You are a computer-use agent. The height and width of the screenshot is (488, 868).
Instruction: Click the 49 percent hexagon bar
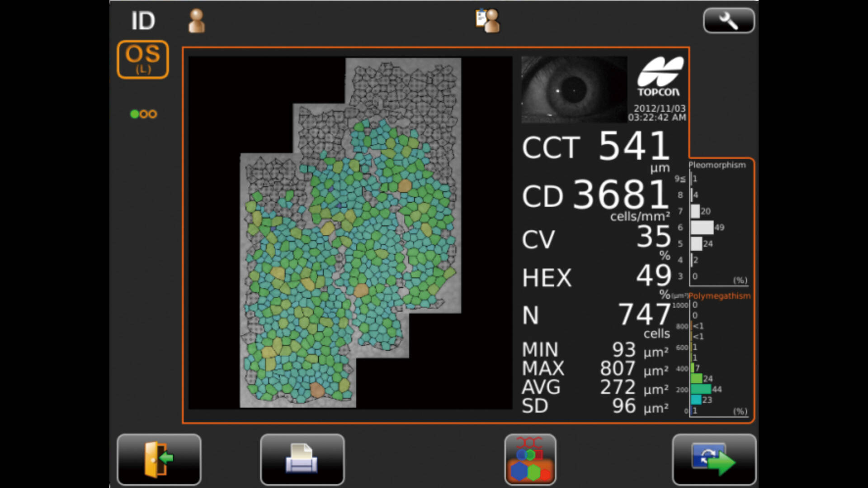point(702,227)
